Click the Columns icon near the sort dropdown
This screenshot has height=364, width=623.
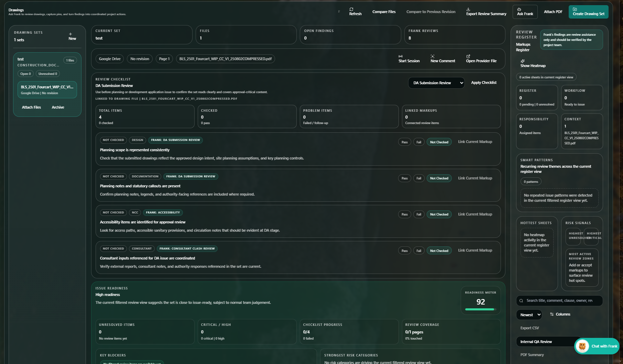tap(551, 314)
